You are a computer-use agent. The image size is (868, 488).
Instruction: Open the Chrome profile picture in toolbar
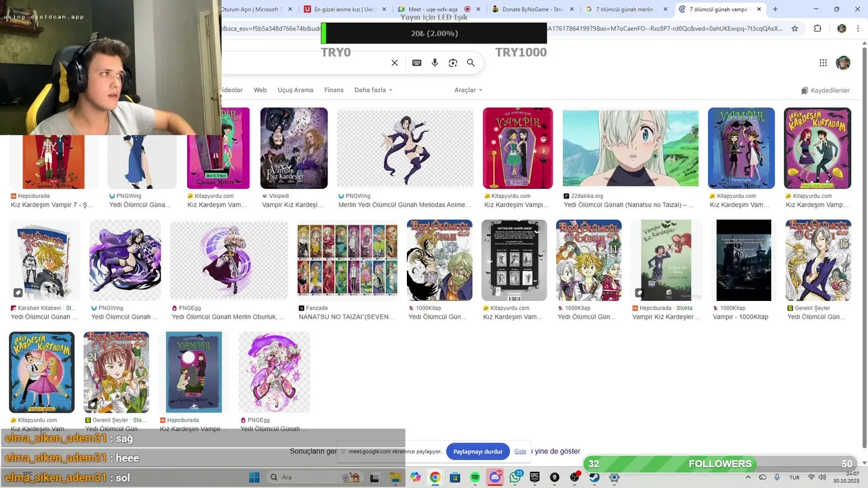tap(842, 28)
